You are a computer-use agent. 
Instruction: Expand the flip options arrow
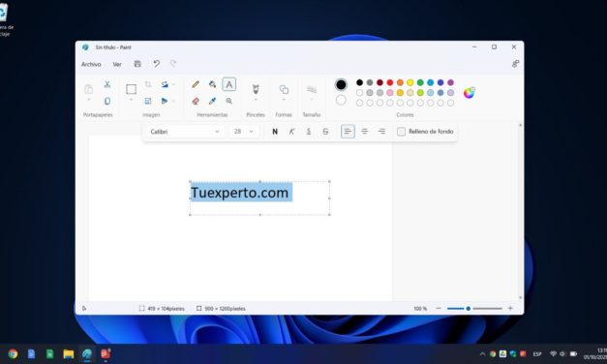pyautogui.click(x=173, y=101)
